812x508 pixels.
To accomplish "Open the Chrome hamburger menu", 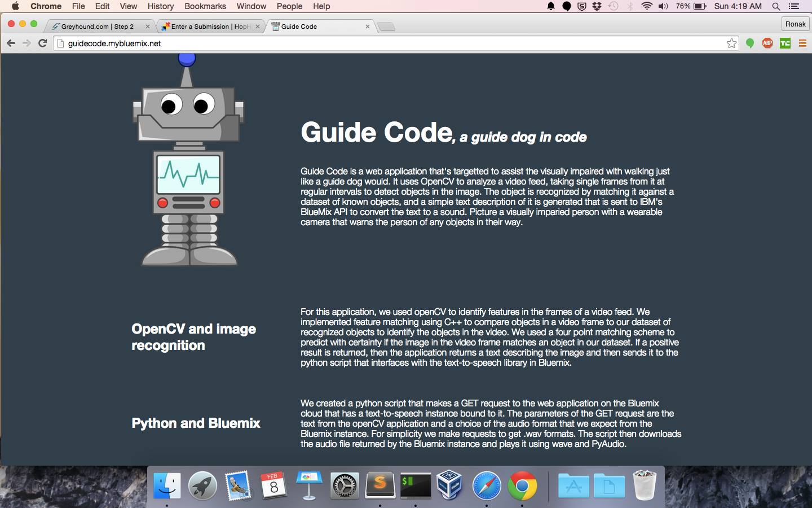I will click(802, 43).
